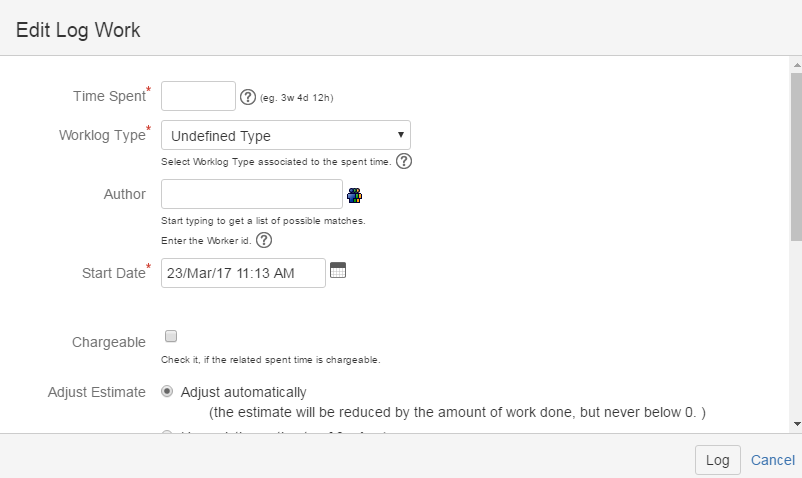Viewport: 802px width, 478px height.
Task: Click the vertical scrollbar thumb
Action: pos(796,155)
